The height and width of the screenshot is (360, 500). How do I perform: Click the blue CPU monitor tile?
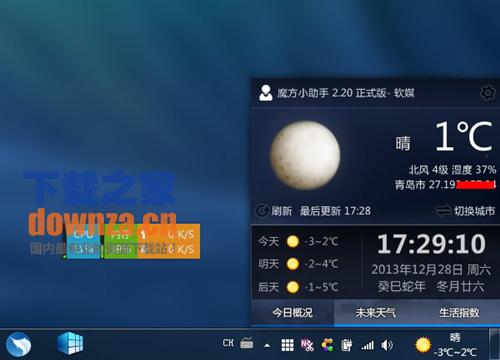point(84,241)
